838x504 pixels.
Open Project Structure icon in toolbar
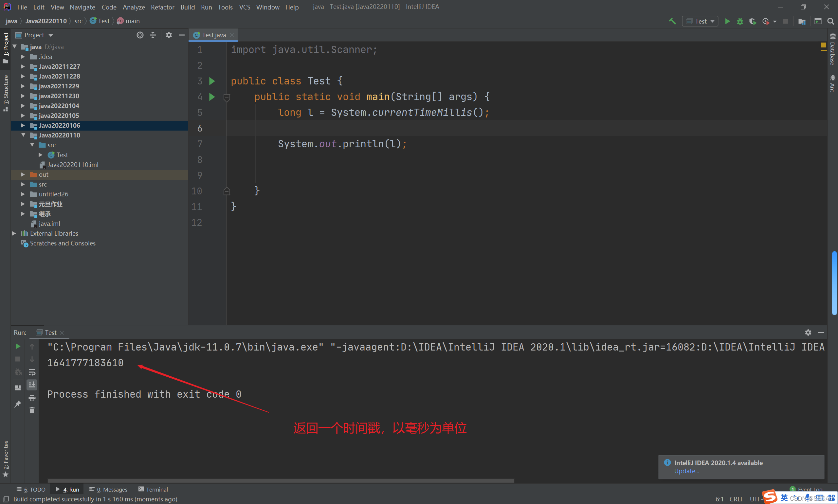pos(802,21)
